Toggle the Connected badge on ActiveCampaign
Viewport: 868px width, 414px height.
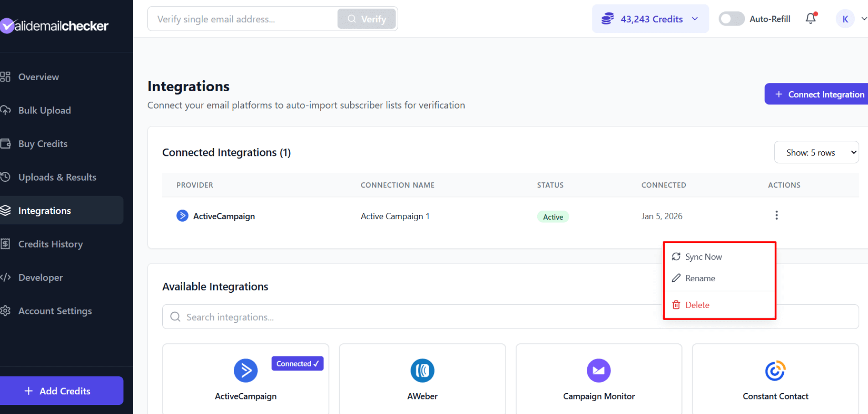[x=297, y=363]
